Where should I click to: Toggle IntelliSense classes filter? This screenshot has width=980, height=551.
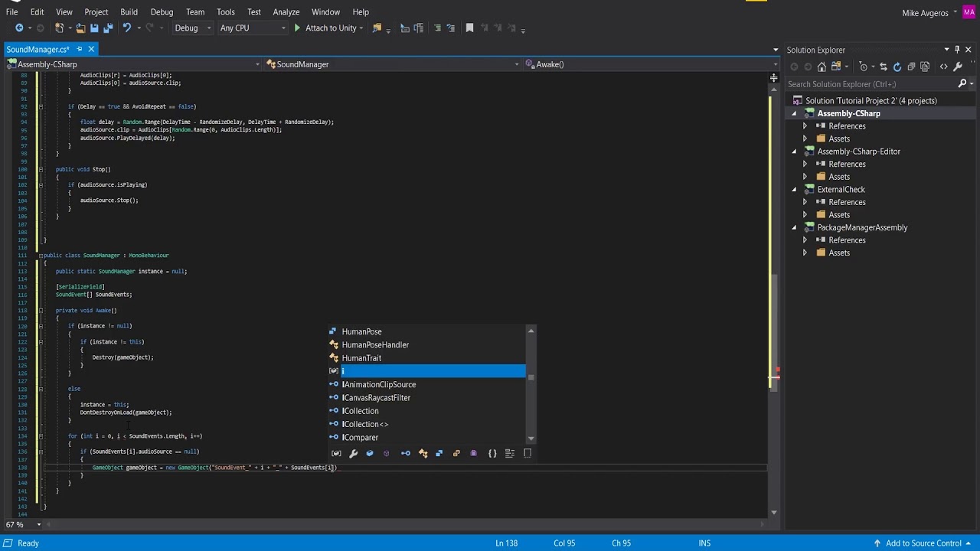point(423,453)
